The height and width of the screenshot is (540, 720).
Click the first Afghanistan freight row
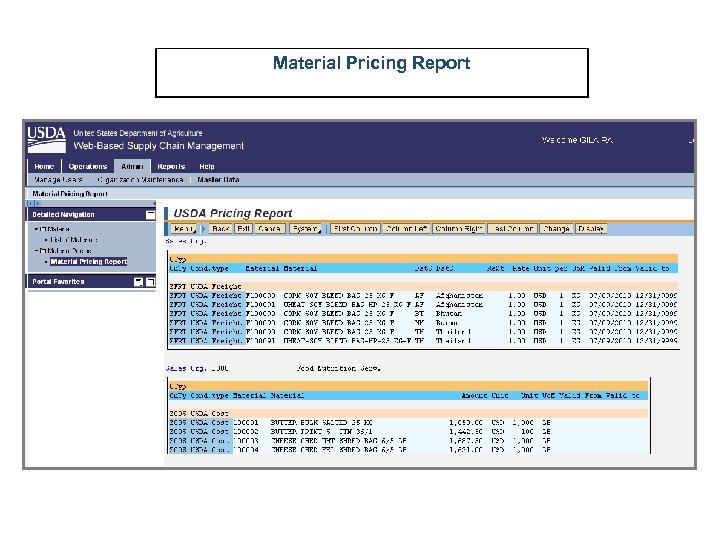[423, 296]
